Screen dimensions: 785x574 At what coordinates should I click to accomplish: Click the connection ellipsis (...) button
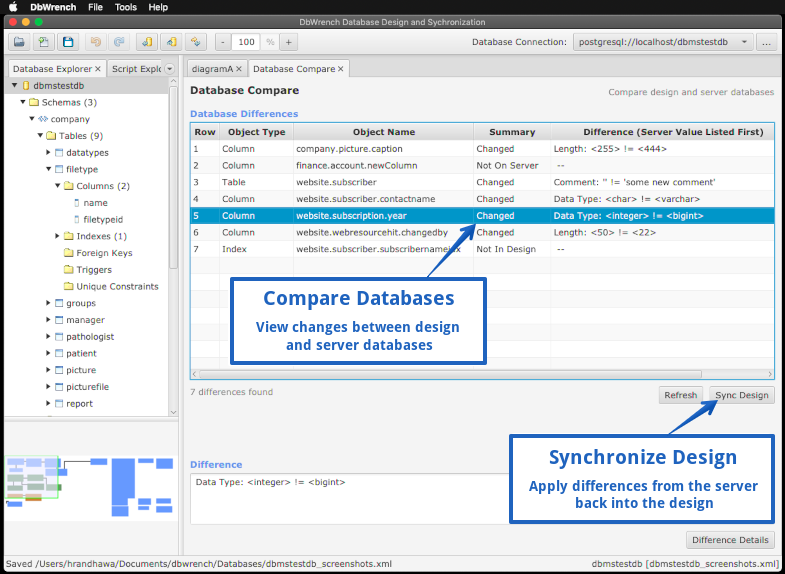765,42
